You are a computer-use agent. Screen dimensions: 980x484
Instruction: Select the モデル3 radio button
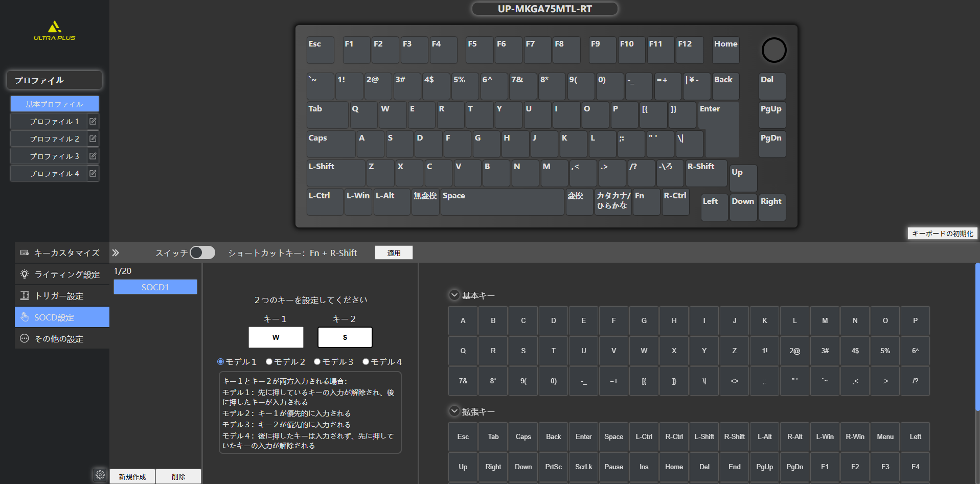tap(317, 362)
